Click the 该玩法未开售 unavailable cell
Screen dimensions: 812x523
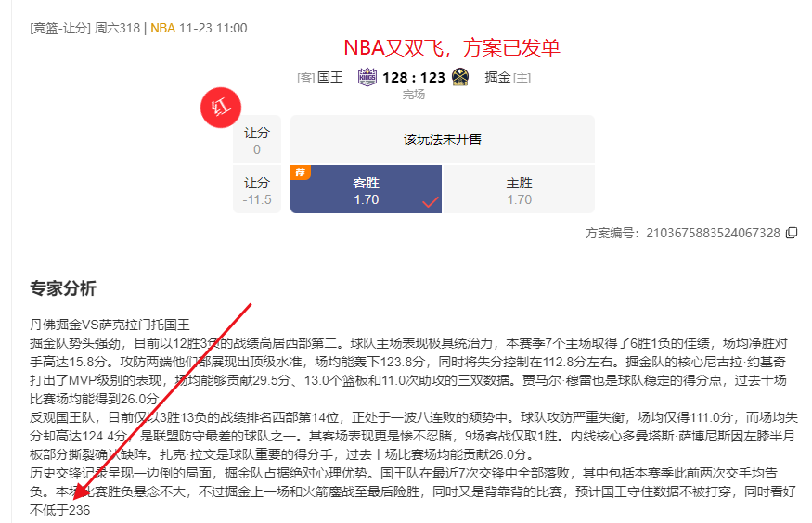click(442, 139)
